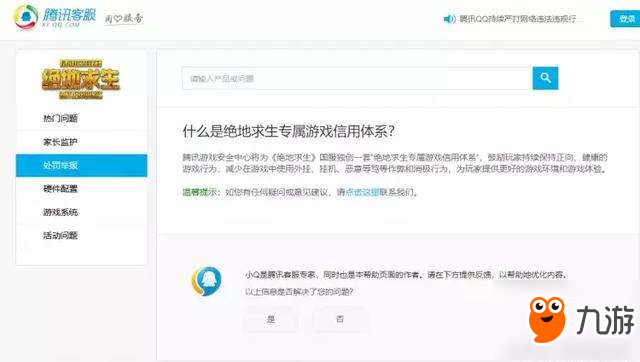
Task: Click the 否 feedback button
Action: coord(340,319)
